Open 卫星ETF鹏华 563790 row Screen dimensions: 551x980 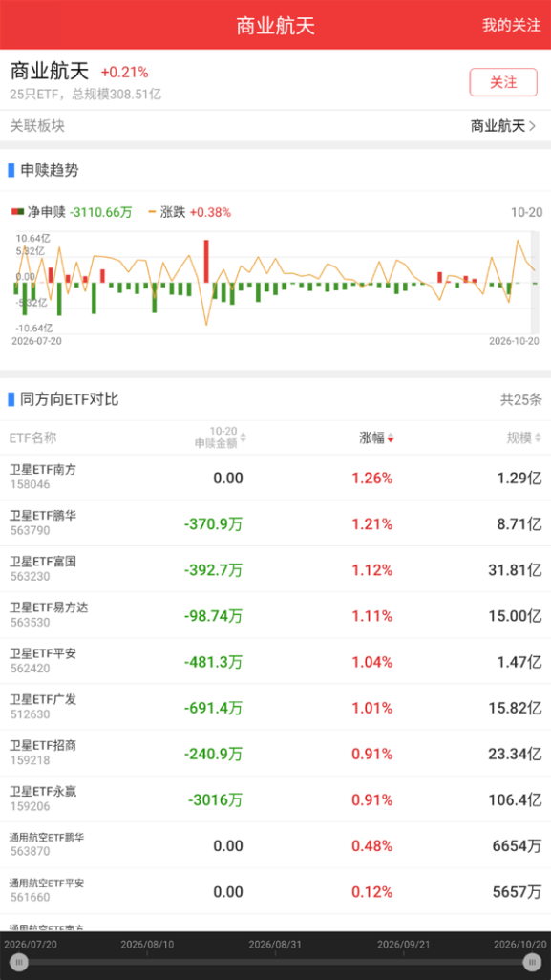pos(275,523)
